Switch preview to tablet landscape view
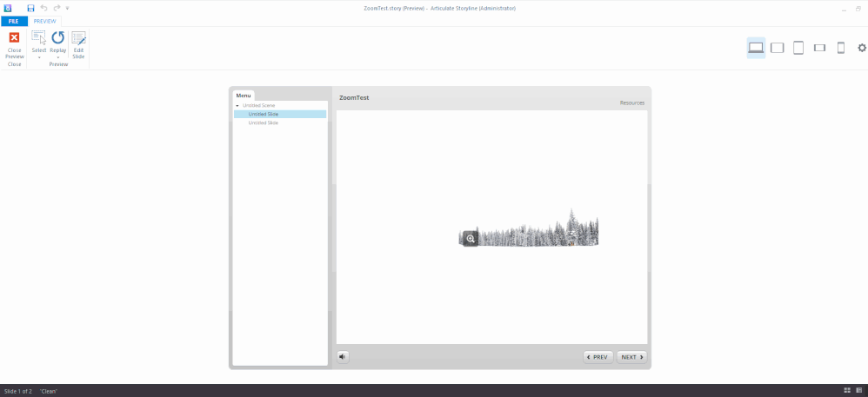Image resolution: width=868 pixels, height=397 pixels. 778,48
